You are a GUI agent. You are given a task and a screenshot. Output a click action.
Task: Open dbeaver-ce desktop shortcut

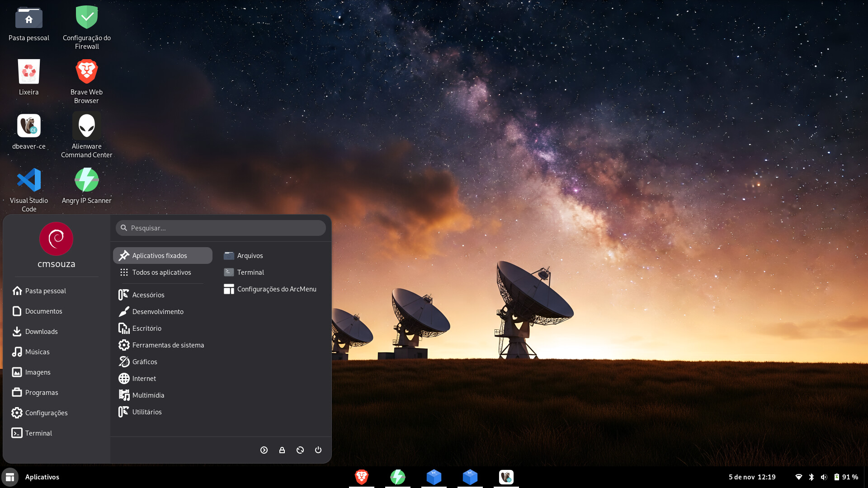[29, 126]
